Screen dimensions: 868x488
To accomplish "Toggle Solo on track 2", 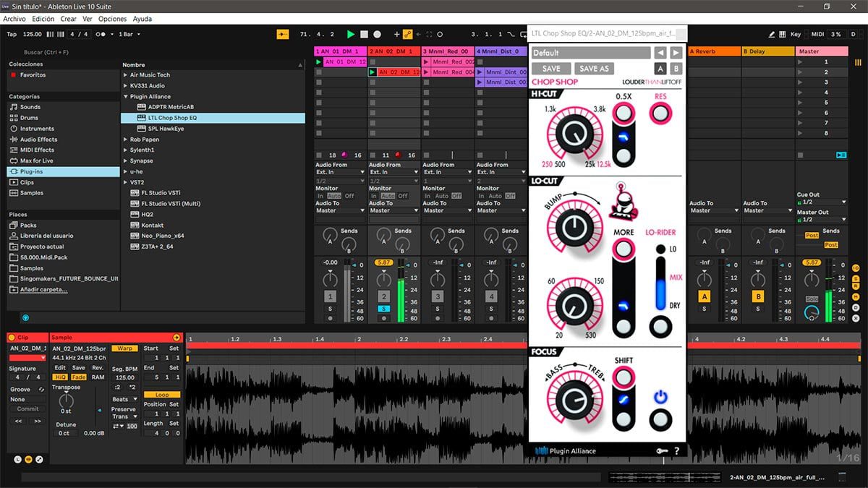I will (x=384, y=309).
